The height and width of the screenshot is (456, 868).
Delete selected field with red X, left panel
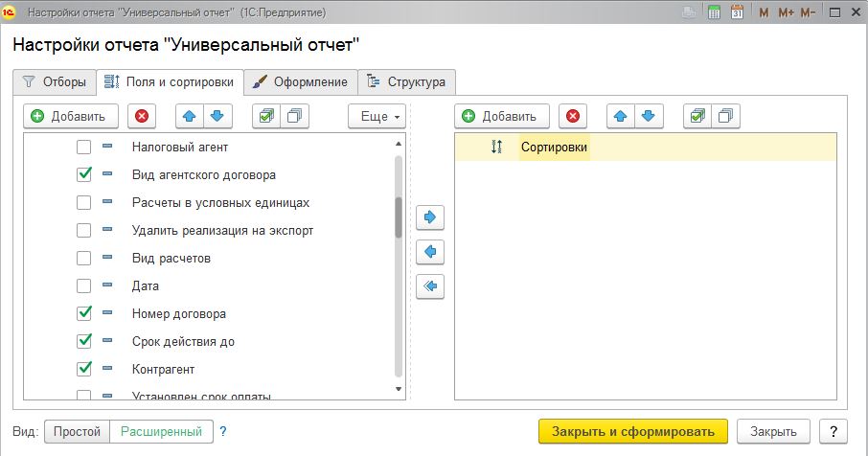[x=142, y=116]
